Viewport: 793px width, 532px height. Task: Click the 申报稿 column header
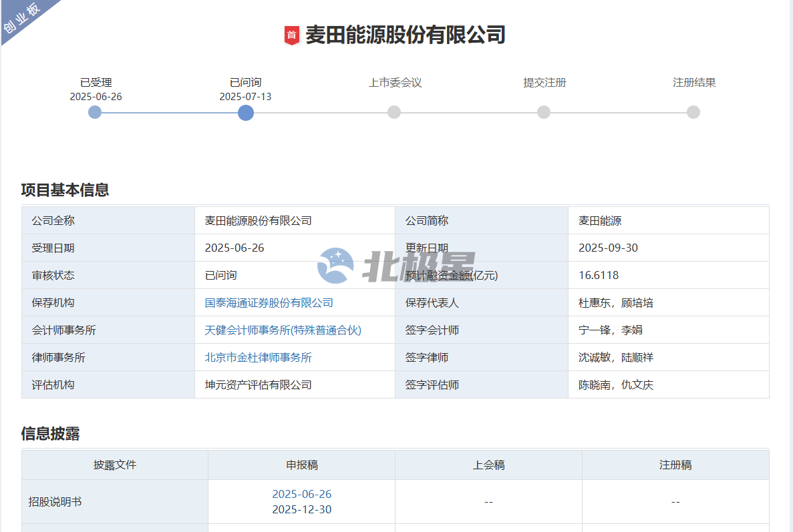(301, 465)
